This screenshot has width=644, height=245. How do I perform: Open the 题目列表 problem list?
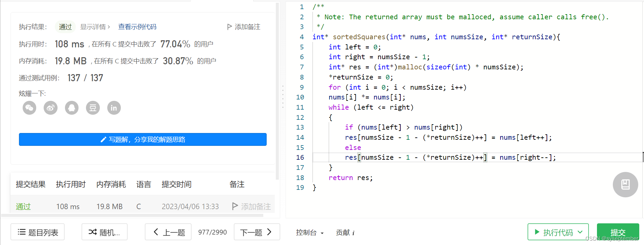click(38, 232)
